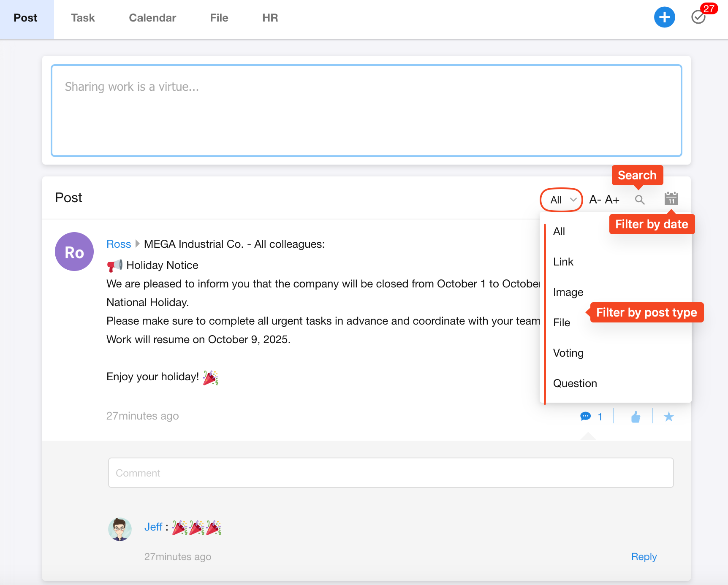
Task: Increase font size with A+ button
Action: click(612, 200)
